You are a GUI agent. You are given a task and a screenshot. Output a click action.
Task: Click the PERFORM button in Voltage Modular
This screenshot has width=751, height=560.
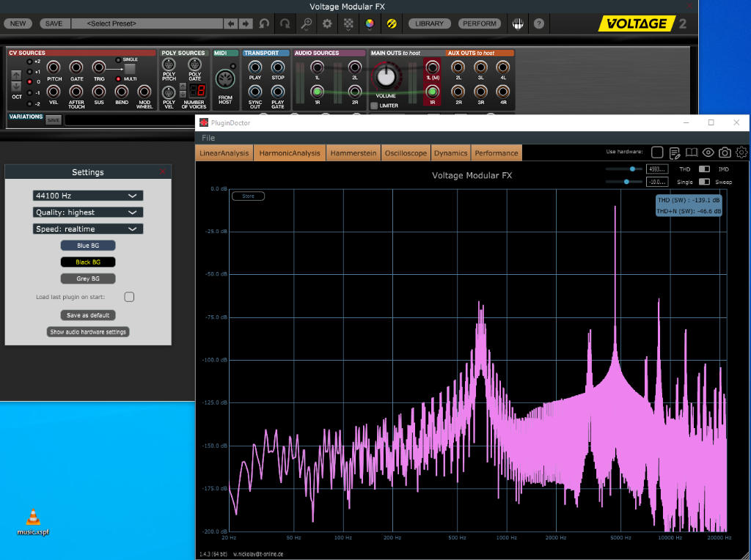coord(480,23)
